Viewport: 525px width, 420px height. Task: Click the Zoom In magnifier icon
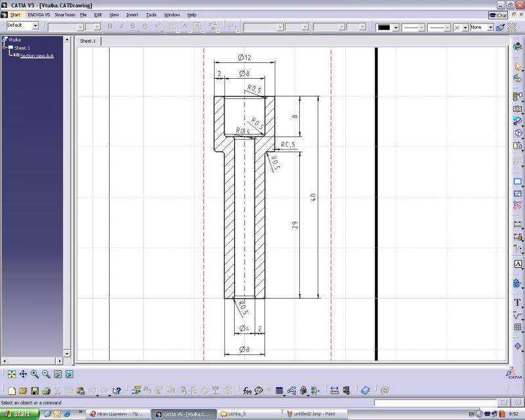(x=35, y=374)
